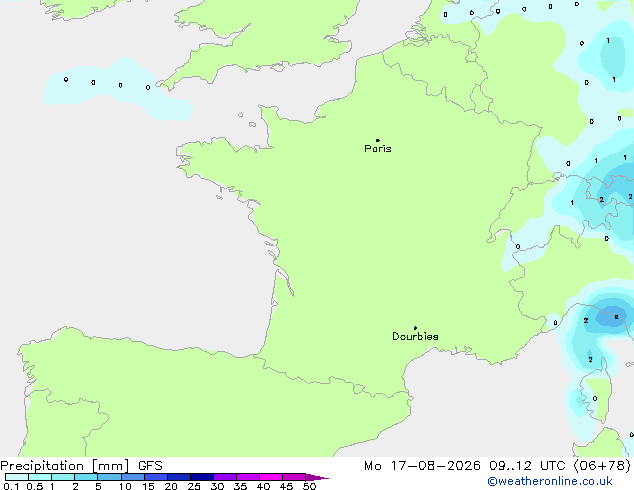Click the above-50 mm legend arrow tip

(317, 477)
